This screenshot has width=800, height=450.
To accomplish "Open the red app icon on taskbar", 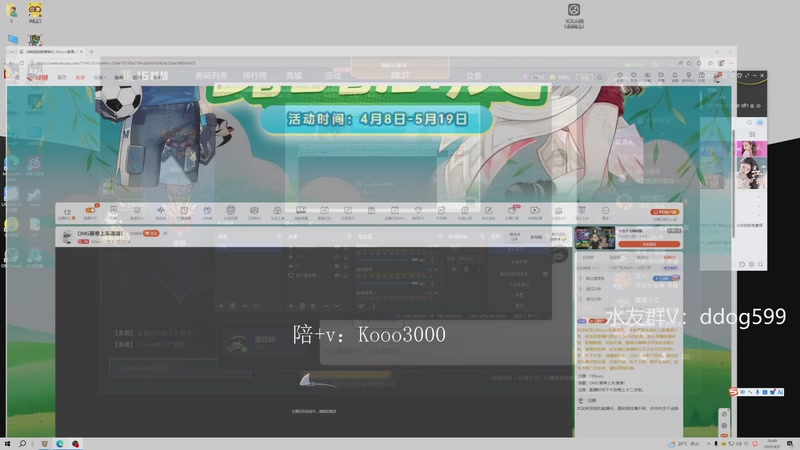I will 76,444.
